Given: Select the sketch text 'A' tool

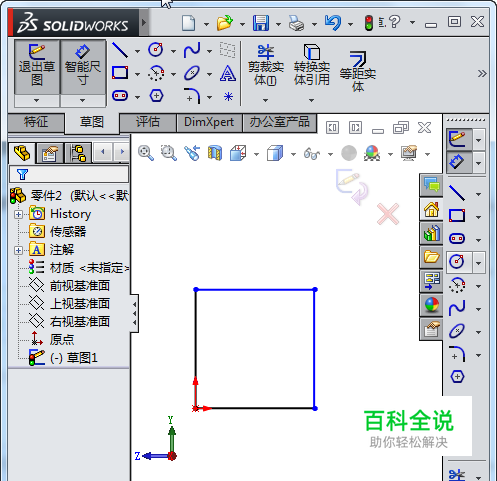Looking at the screenshot, I should point(228,73).
